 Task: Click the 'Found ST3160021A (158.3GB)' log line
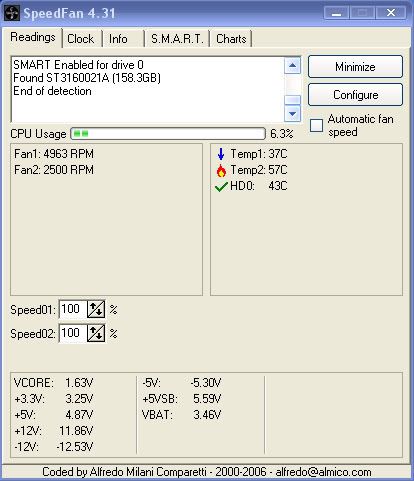[87, 78]
